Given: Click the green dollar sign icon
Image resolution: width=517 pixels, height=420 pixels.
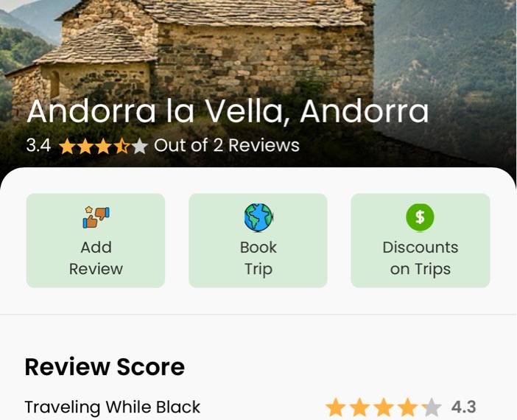Looking at the screenshot, I should (x=420, y=217).
